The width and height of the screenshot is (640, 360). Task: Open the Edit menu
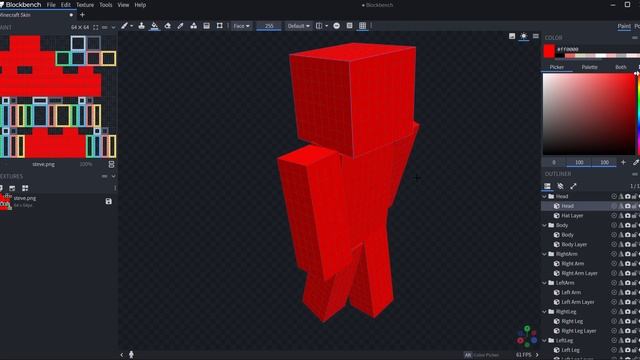[66, 5]
